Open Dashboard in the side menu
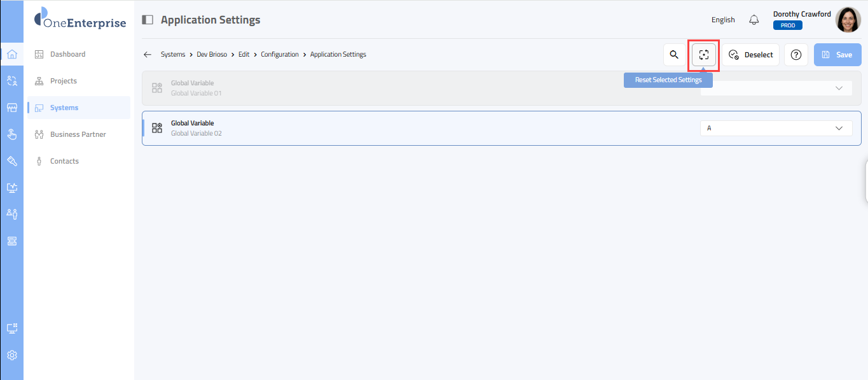The width and height of the screenshot is (868, 380). click(67, 54)
